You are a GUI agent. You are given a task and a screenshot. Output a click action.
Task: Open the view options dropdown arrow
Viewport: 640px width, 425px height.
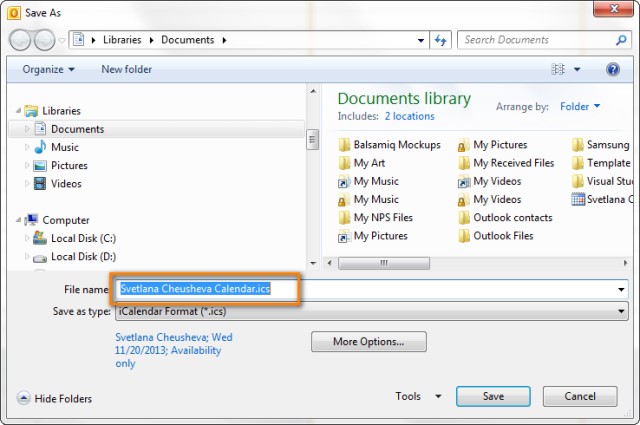pyautogui.click(x=577, y=70)
